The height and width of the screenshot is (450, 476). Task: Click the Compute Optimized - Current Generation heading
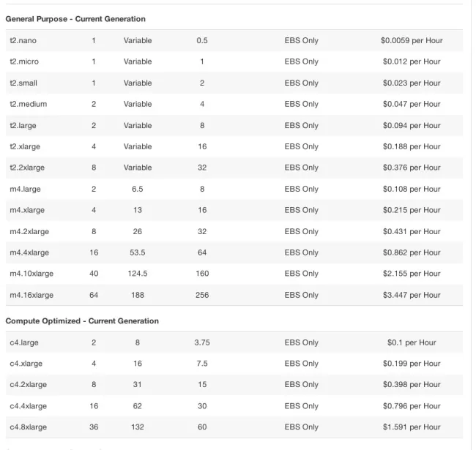(x=82, y=320)
